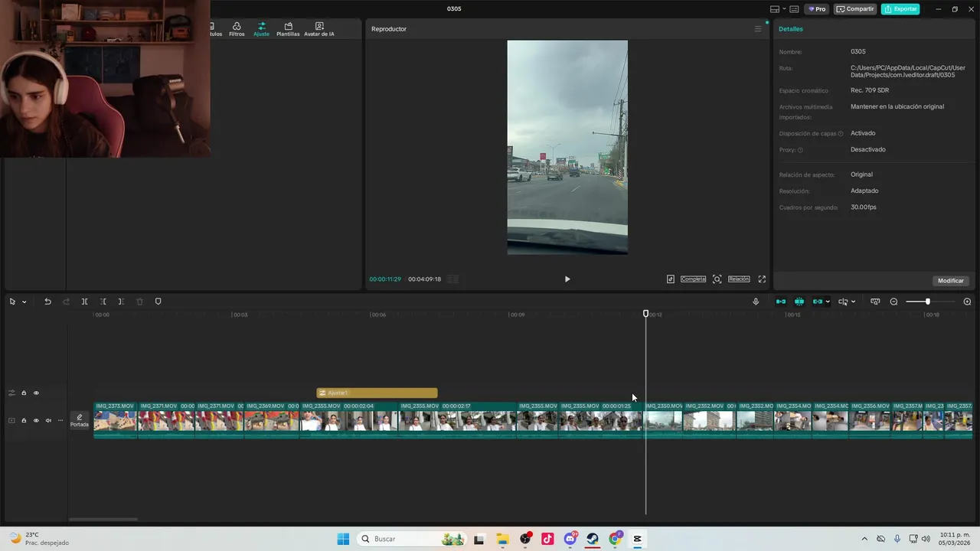Delete left of the playhead

coord(103,302)
